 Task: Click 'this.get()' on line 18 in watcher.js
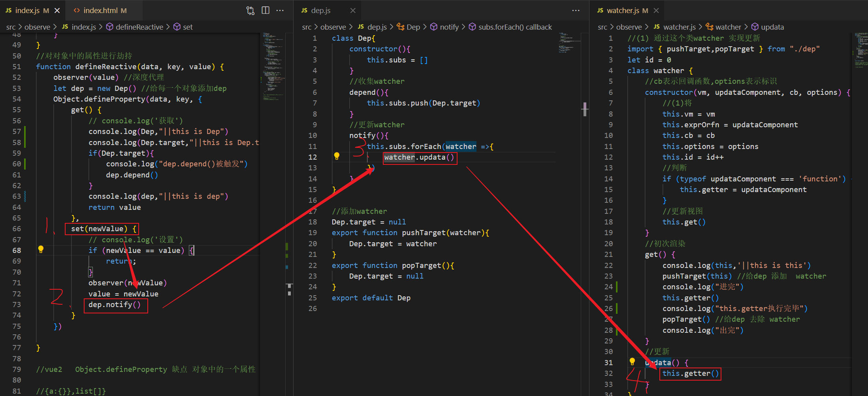pos(684,222)
